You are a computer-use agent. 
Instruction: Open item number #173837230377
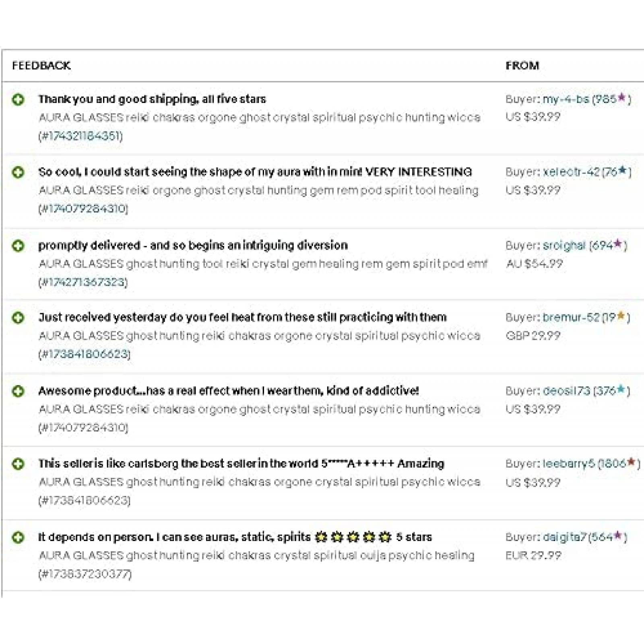pos(85,574)
